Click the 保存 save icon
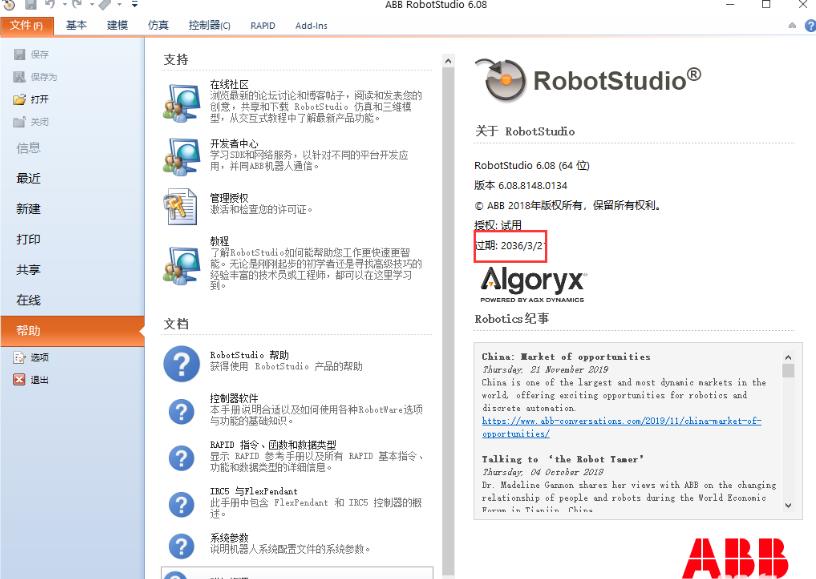Image resolution: width=816 pixels, height=579 pixels. (x=20, y=54)
